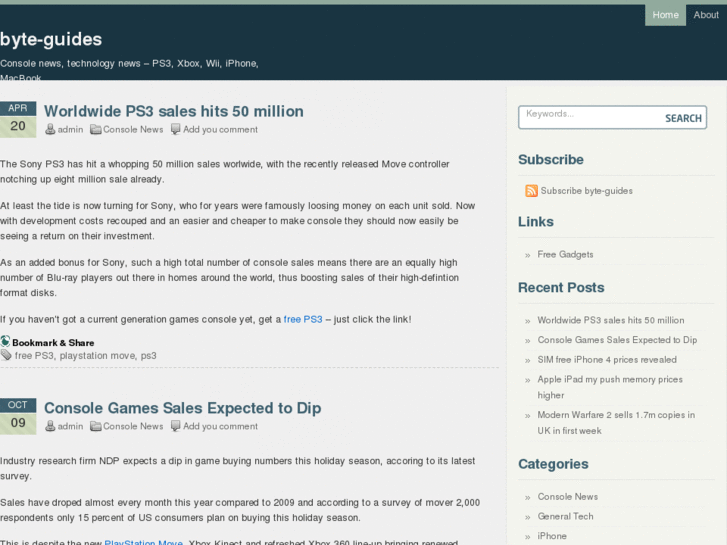The width and height of the screenshot is (727, 545).
Task: Open 'Console Games Sales Expected to Dip' headline
Action: point(183,408)
